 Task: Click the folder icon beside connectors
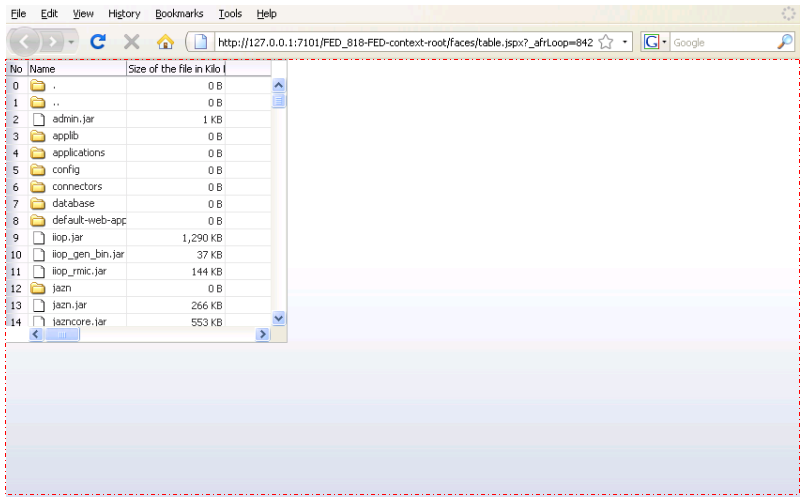click(37, 187)
